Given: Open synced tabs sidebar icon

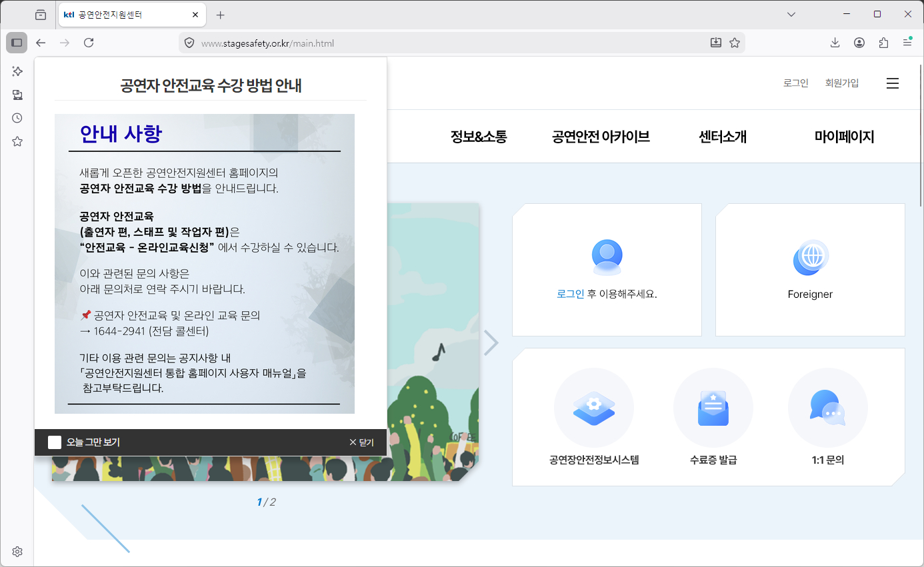Looking at the screenshot, I should [17, 95].
